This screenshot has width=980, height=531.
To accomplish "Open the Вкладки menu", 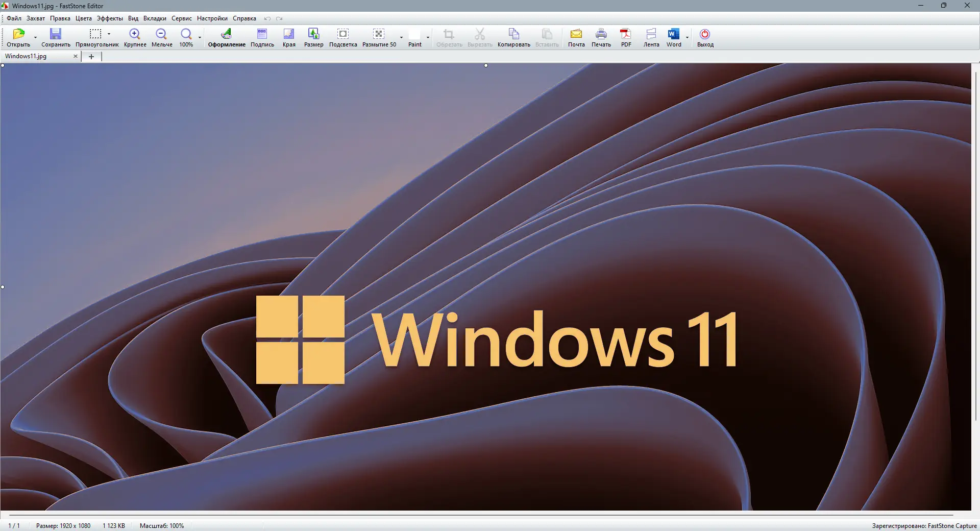I will [x=155, y=18].
